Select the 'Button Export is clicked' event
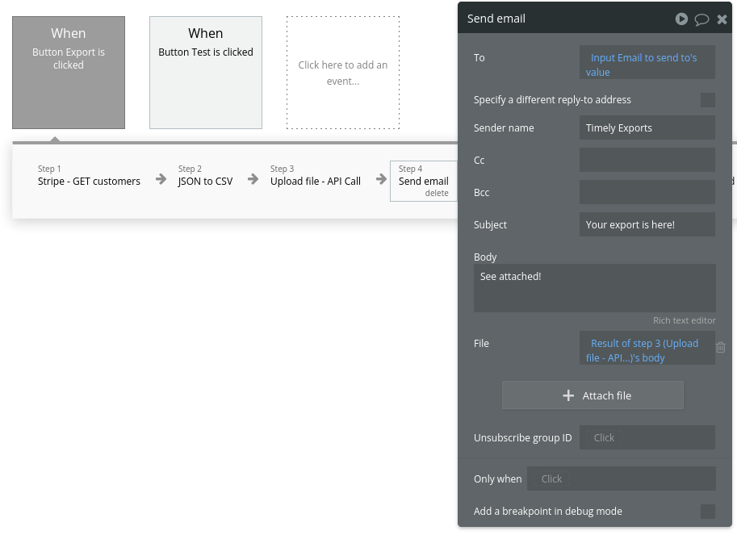 pyautogui.click(x=69, y=73)
